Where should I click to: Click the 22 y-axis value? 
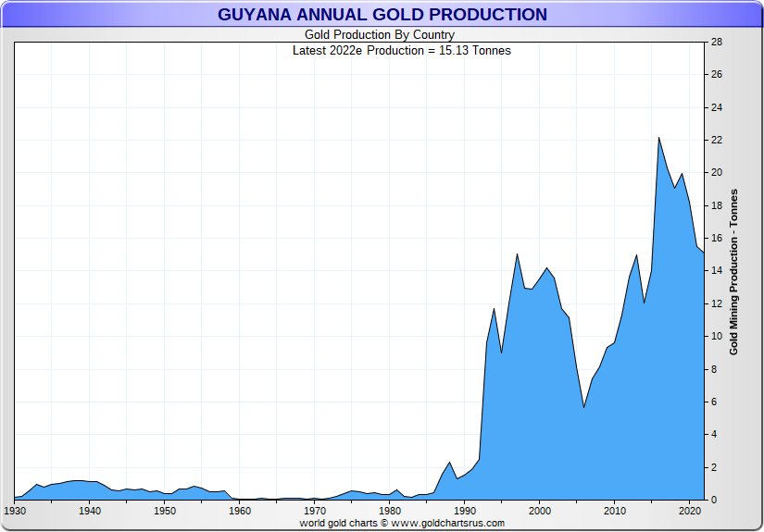[x=717, y=141]
